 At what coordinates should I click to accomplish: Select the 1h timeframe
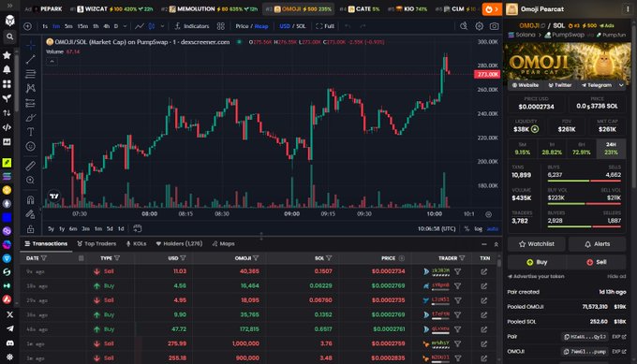[x=96, y=26]
